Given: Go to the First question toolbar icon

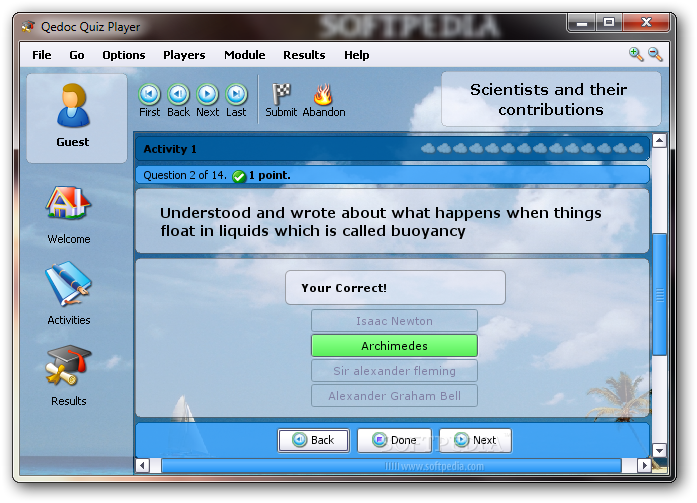Looking at the screenshot, I should [x=149, y=94].
